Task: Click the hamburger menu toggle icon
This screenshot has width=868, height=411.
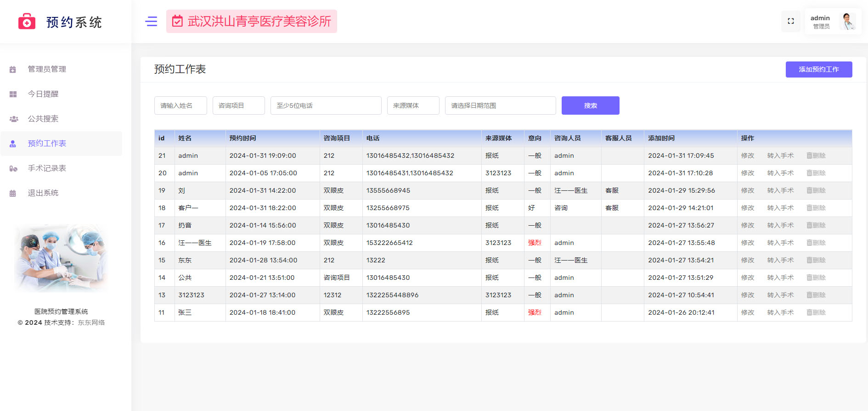Action: 151,22
